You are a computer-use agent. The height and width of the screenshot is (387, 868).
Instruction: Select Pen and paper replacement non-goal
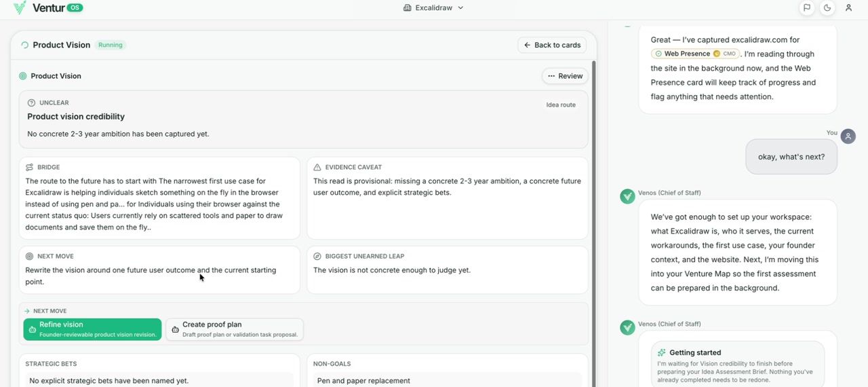(x=448, y=380)
